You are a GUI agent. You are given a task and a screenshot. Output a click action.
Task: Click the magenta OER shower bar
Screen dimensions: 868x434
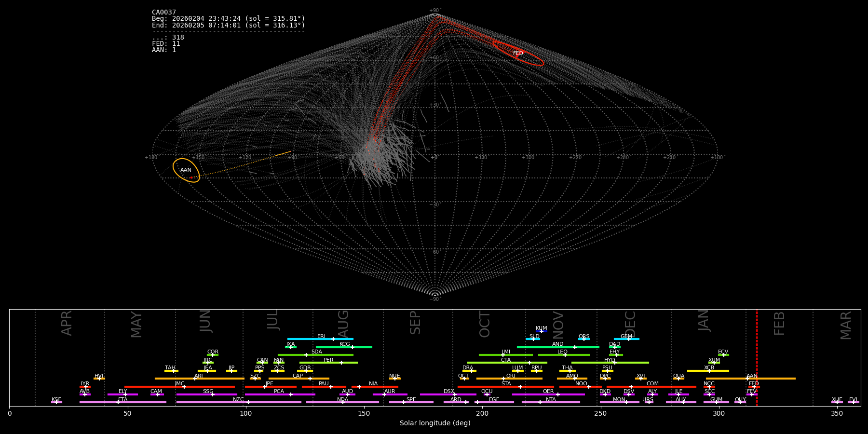548,394
